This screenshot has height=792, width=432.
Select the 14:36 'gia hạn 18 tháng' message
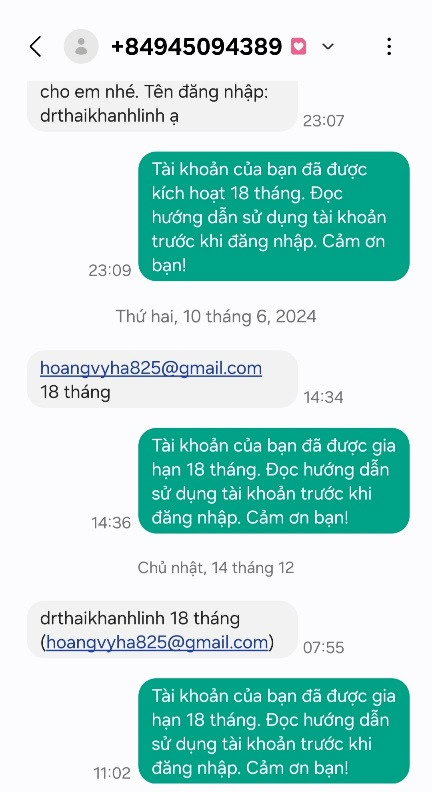pyautogui.click(x=274, y=481)
